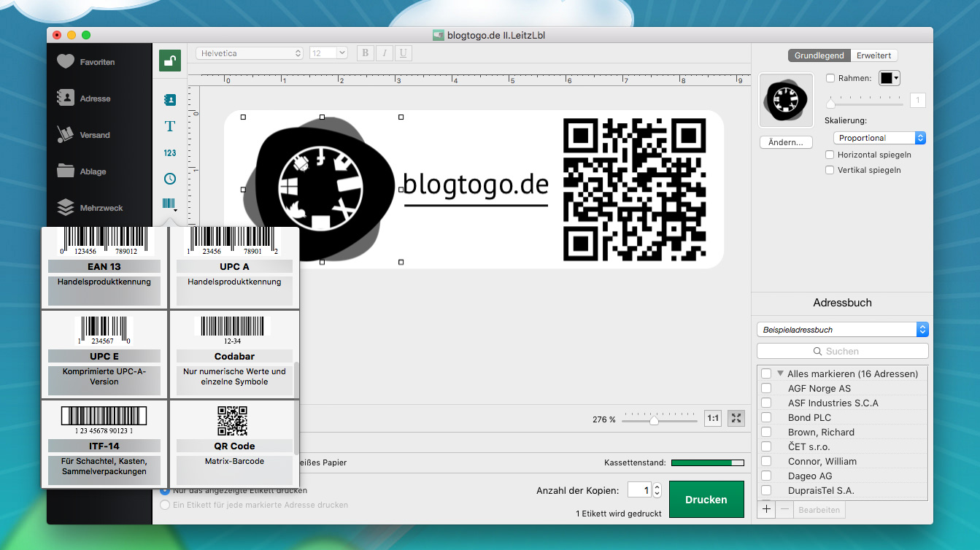Select the logo image on the label

[321, 189]
